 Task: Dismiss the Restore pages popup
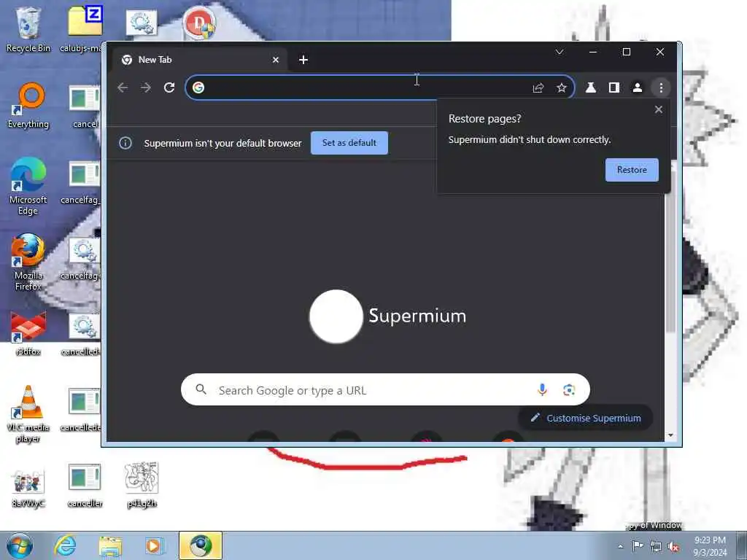click(x=659, y=109)
